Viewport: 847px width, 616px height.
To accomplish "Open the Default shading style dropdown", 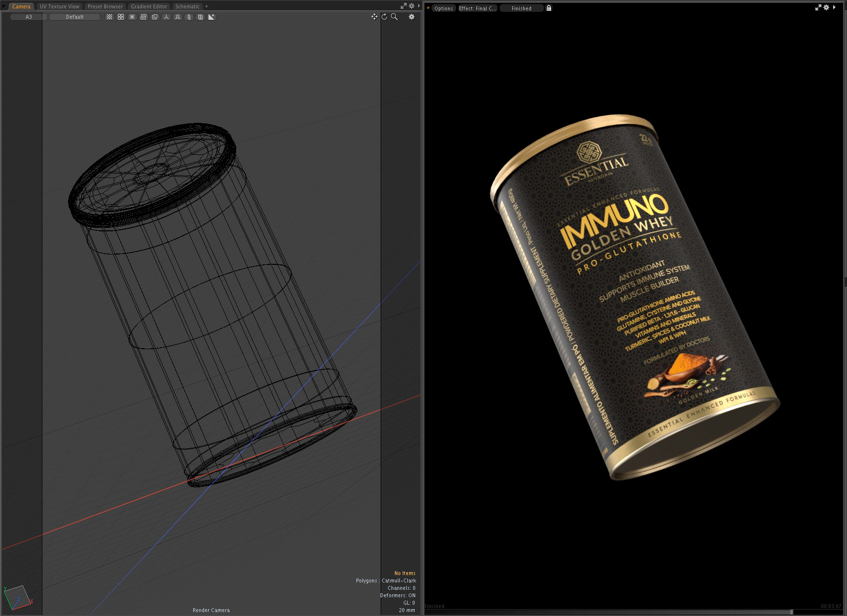I will pyautogui.click(x=74, y=17).
